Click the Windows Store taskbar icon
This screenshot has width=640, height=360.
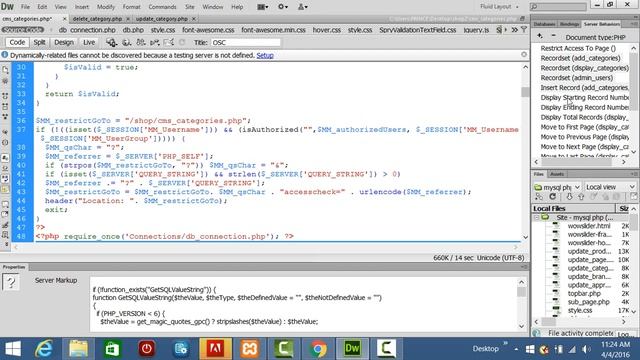(112, 349)
